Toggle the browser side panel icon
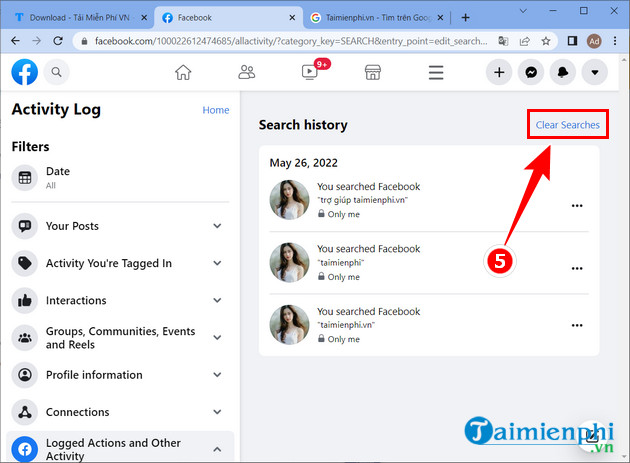 click(x=573, y=41)
